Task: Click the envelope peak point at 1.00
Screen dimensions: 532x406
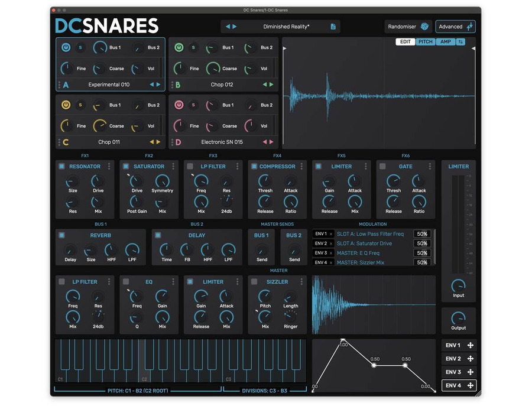Action: click(x=343, y=340)
